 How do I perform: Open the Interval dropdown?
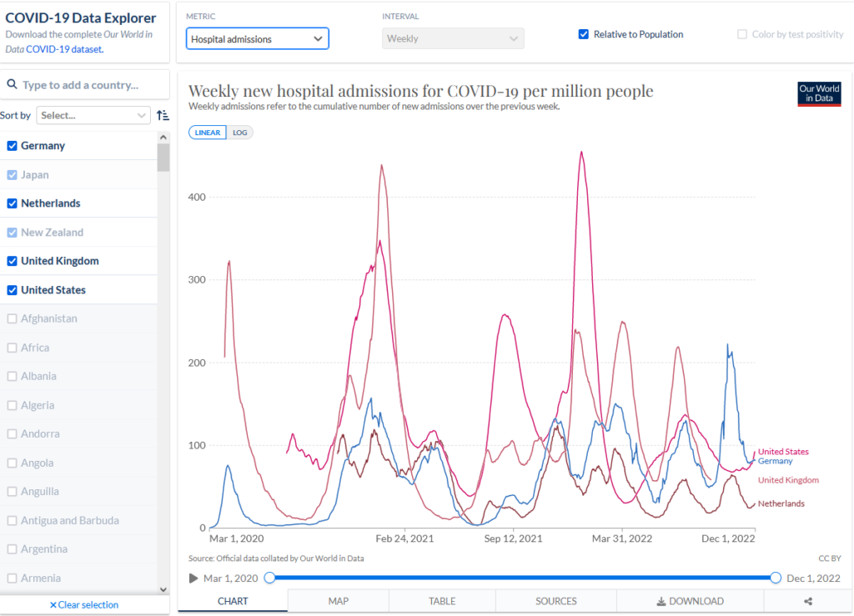click(x=453, y=38)
